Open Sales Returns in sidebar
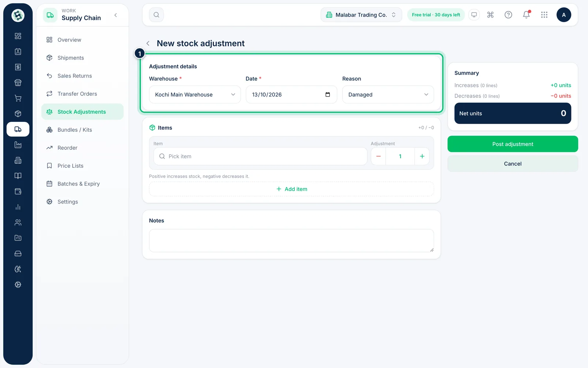Viewport: 588px width, 368px height. pos(82,76)
